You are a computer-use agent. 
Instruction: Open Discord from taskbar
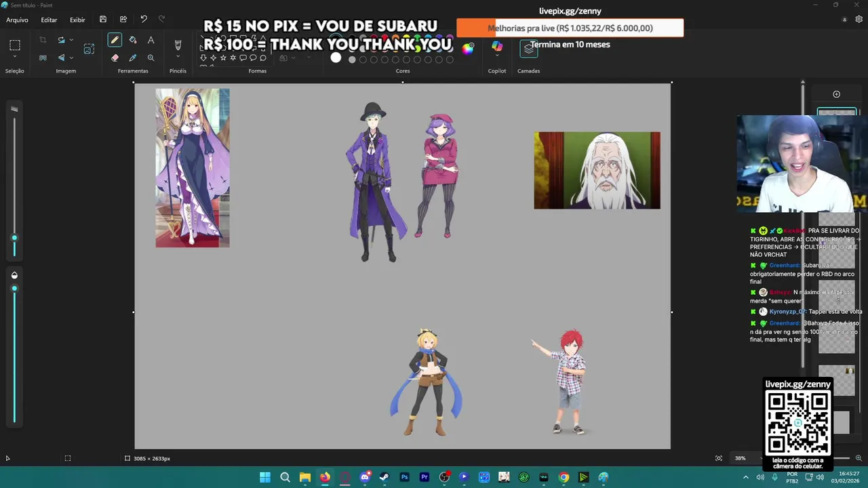(x=365, y=477)
